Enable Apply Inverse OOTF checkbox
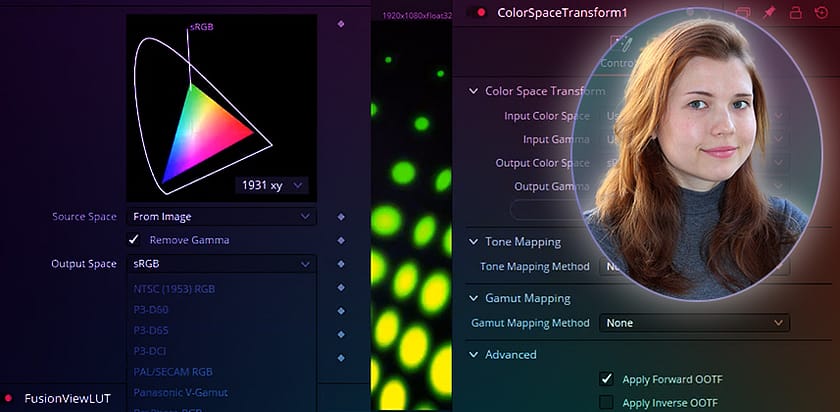The image size is (840, 412). [606, 402]
